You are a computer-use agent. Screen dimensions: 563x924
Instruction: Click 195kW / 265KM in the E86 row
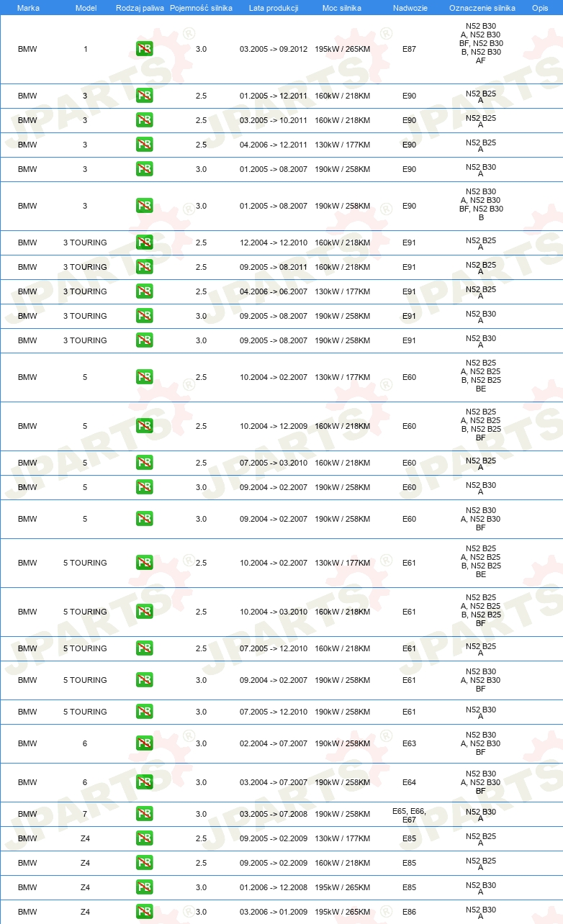343,912
